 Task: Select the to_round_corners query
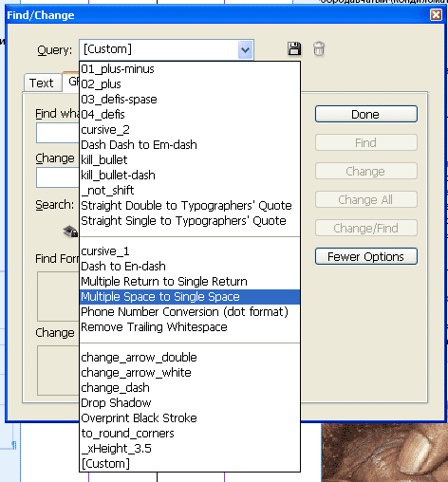tap(190, 434)
